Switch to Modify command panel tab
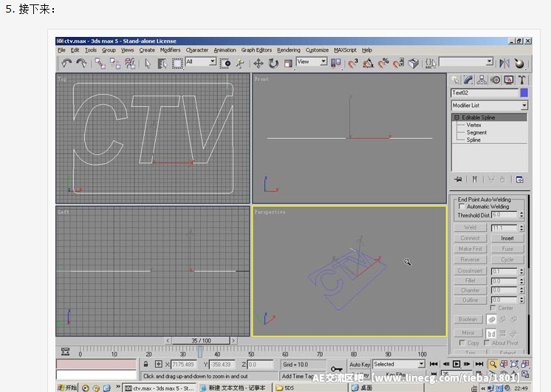551x392 pixels. point(468,80)
